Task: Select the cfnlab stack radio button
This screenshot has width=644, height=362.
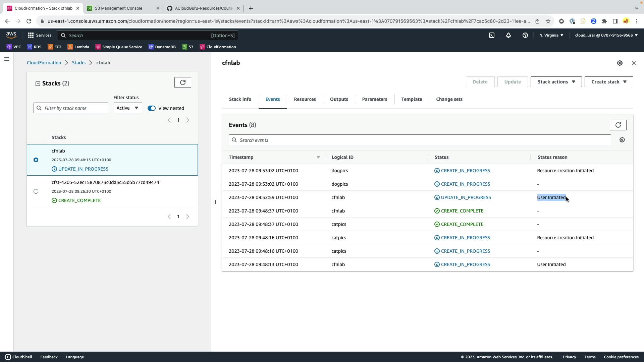Action: tap(36, 160)
